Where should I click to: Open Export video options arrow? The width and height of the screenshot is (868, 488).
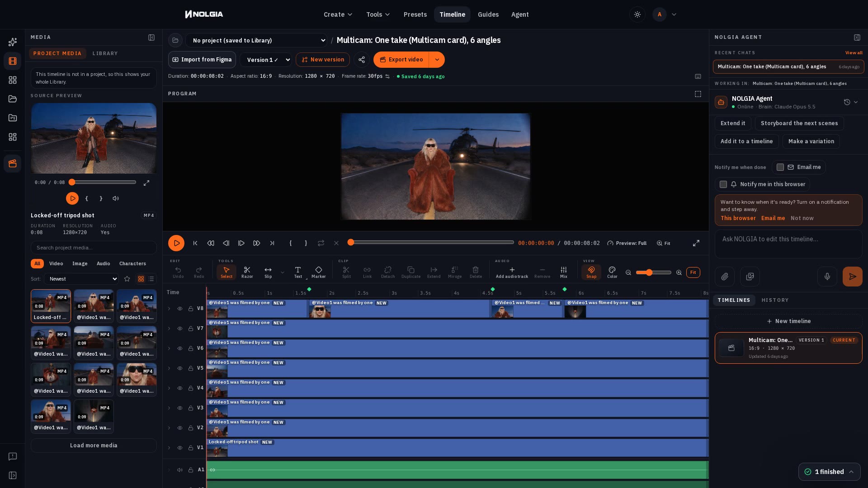[x=437, y=60]
